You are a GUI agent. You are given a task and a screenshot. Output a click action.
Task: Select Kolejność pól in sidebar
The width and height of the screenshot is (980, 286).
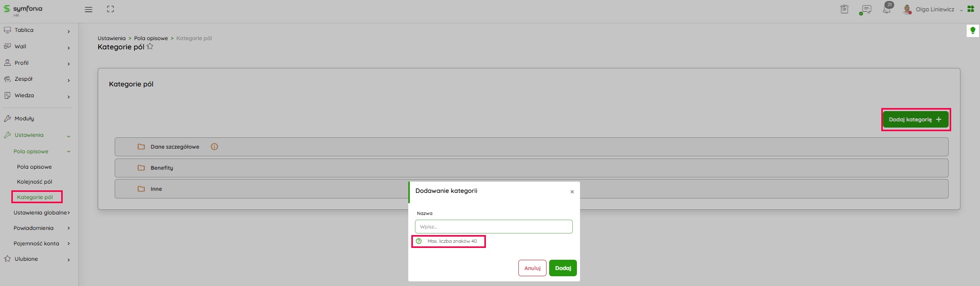34,182
